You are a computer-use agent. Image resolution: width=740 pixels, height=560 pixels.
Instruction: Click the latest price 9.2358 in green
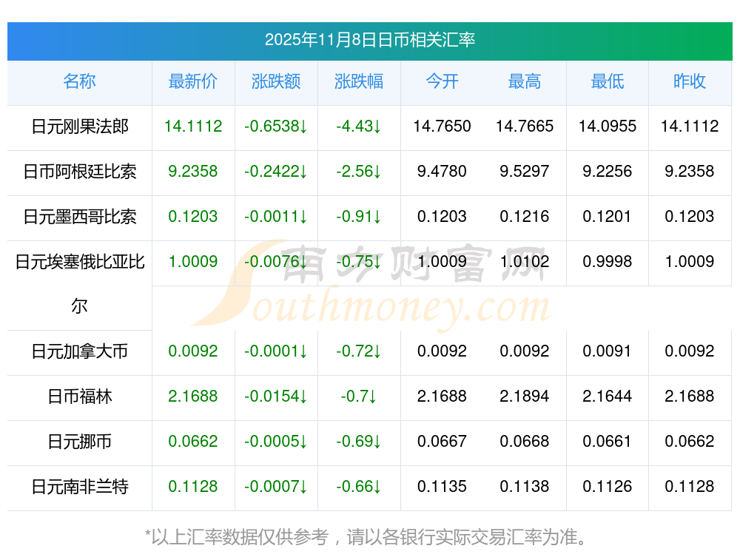pos(193,172)
